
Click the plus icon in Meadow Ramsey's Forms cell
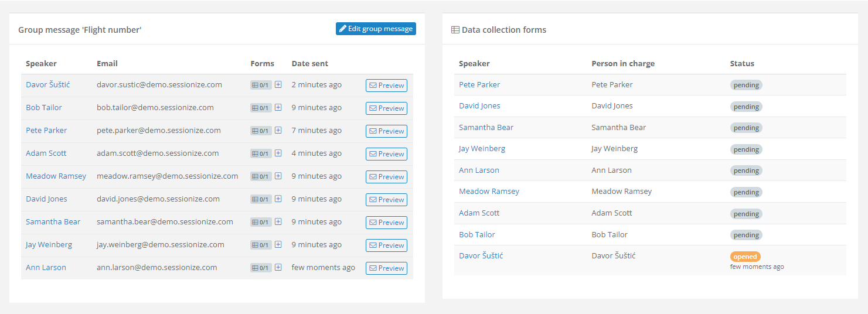[x=278, y=176]
